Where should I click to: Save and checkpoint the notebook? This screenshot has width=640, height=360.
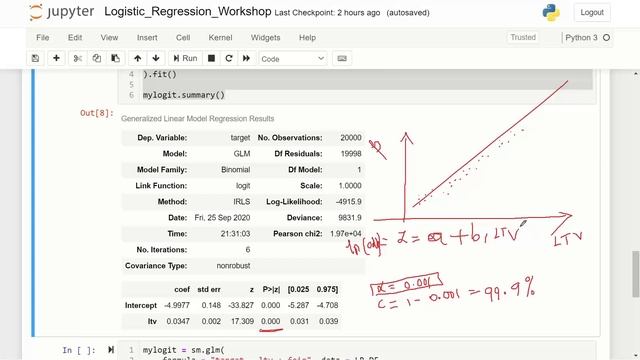coord(36,58)
